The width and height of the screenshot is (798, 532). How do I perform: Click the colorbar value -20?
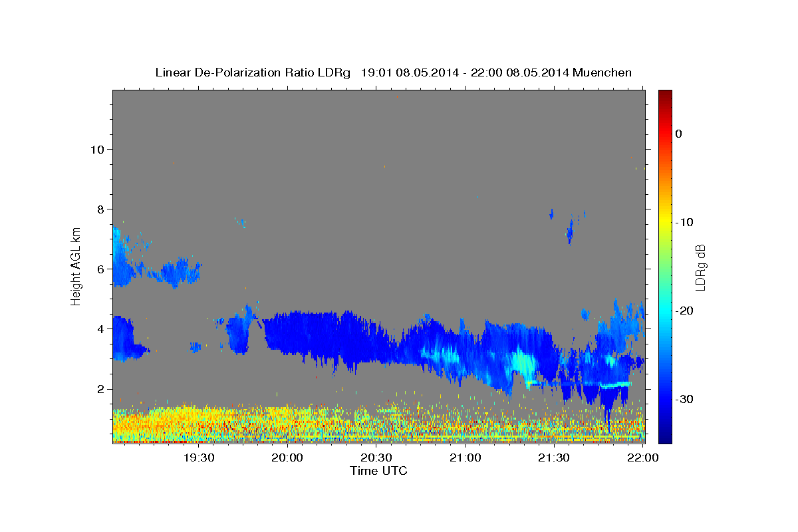pos(685,311)
